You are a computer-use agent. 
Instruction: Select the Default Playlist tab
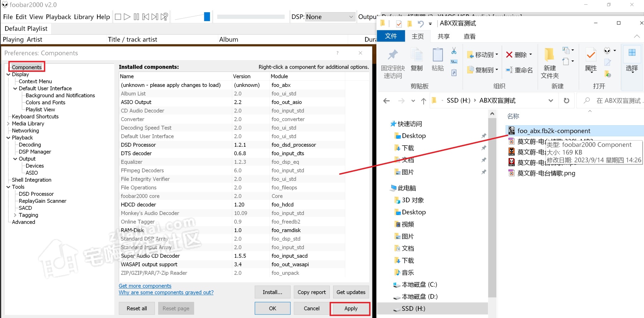pyautogui.click(x=26, y=29)
